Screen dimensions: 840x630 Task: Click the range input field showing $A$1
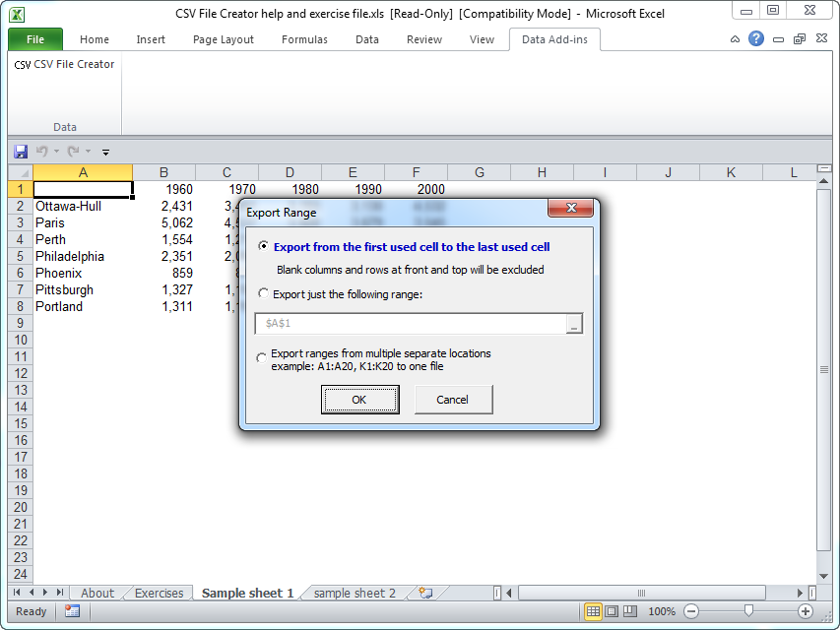click(411, 324)
